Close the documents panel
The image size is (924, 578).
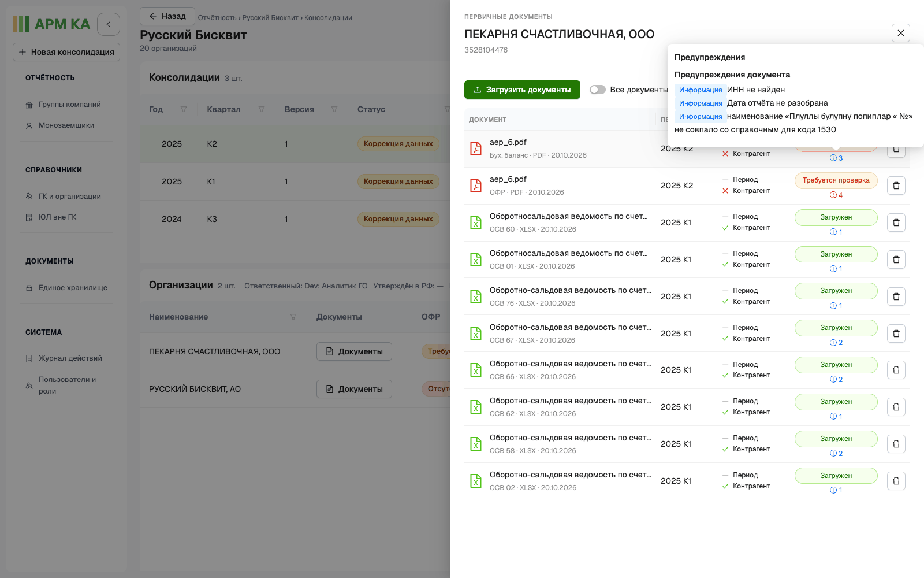coord(900,33)
